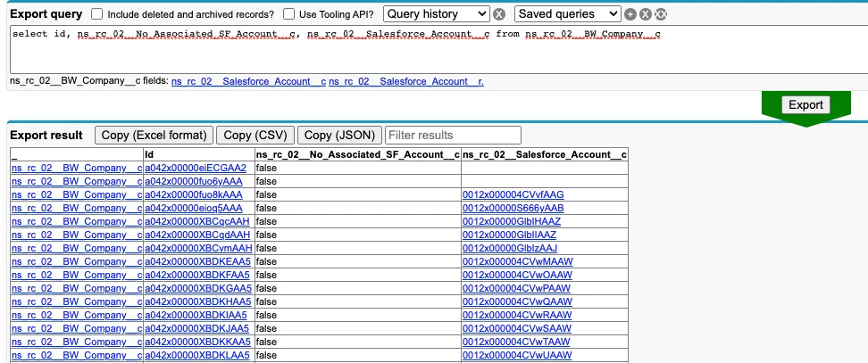
Task: Enable Include deleted and archived records
Action: point(96,13)
